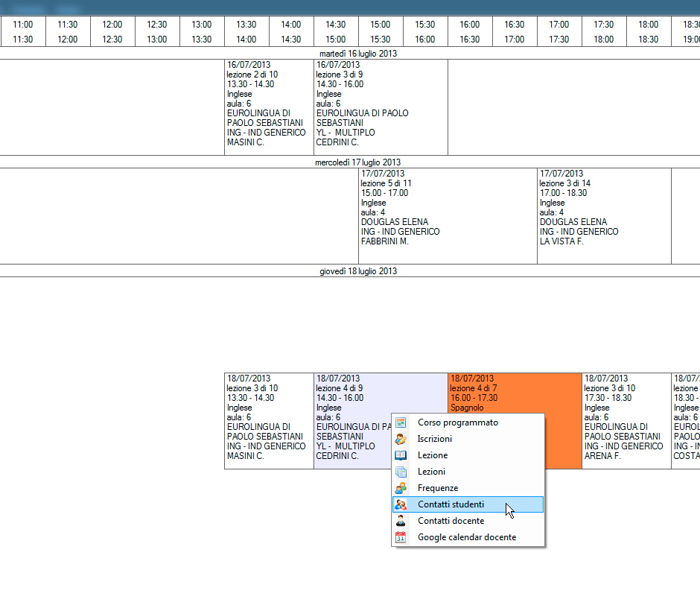Select 16/07 lesson 14.30-16.00 CEDRINI C.
The image size is (700, 611).
pyautogui.click(x=381, y=107)
